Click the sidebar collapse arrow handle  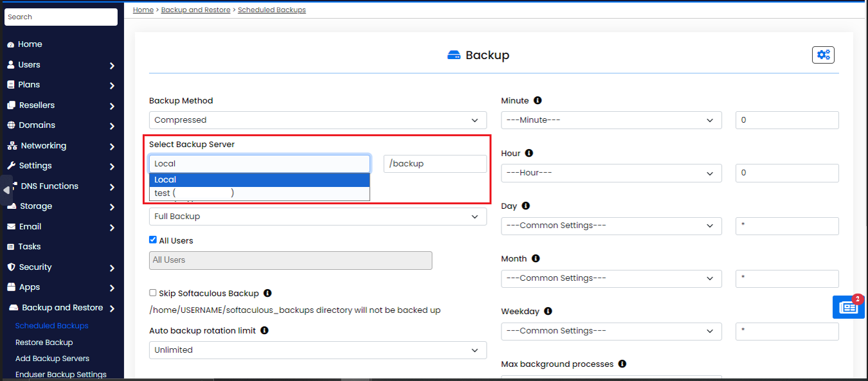point(6,190)
